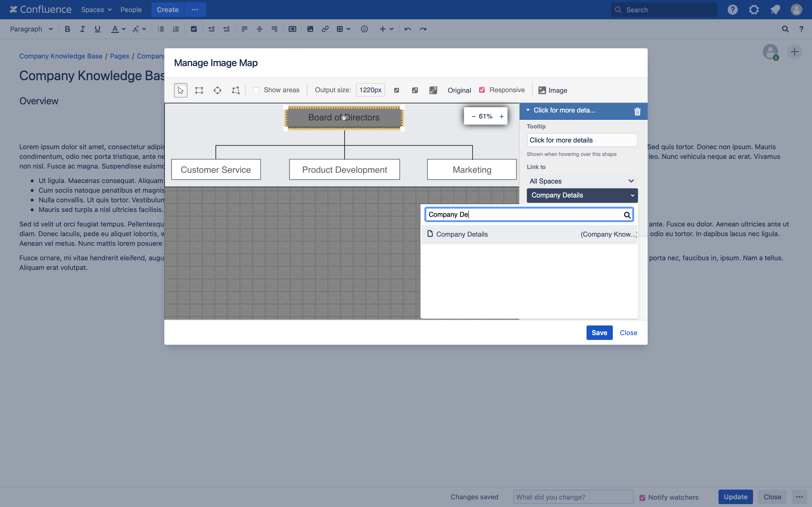Delete the shape with trash icon
812x507 pixels.
(x=637, y=111)
